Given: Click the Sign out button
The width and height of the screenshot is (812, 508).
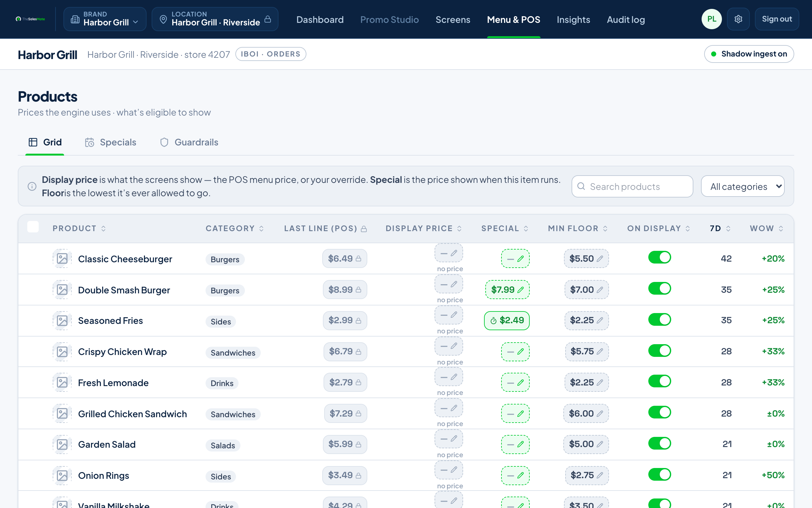Looking at the screenshot, I should (777, 19).
